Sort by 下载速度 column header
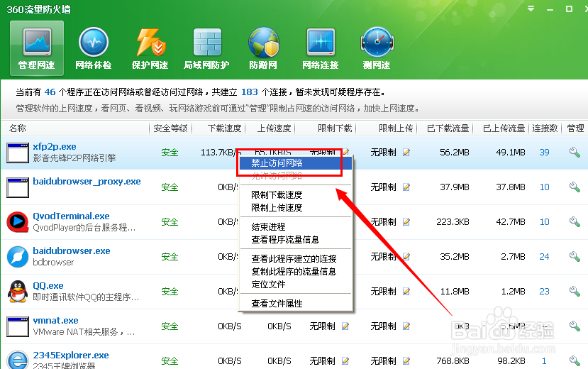The height and width of the screenshot is (369, 588). click(225, 128)
